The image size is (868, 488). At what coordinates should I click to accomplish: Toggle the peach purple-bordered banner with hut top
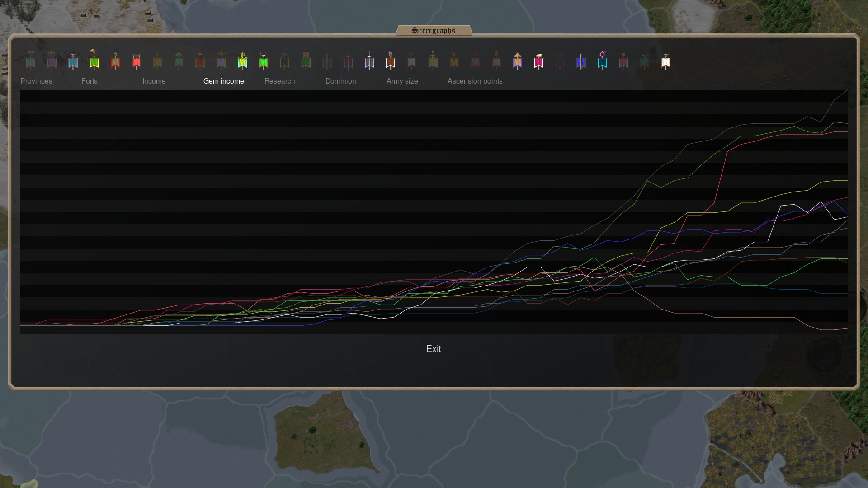pyautogui.click(x=518, y=60)
